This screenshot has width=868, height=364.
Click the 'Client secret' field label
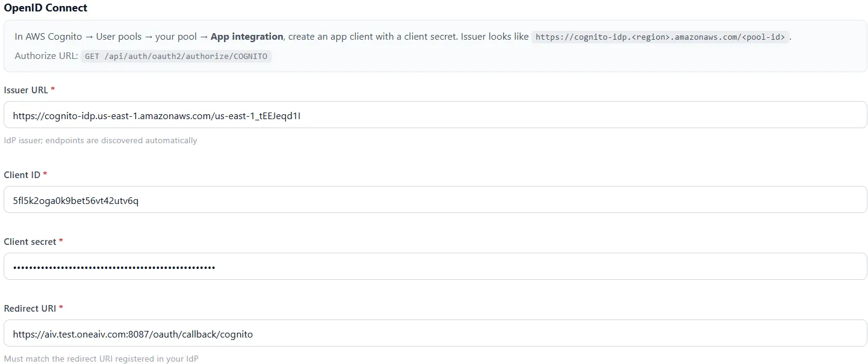(x=30, y=241)
